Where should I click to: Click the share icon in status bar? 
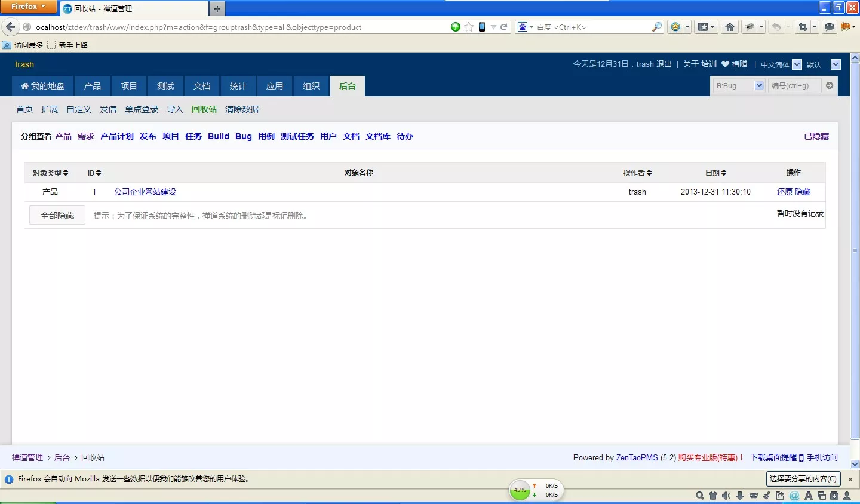(x=780, y=496)
